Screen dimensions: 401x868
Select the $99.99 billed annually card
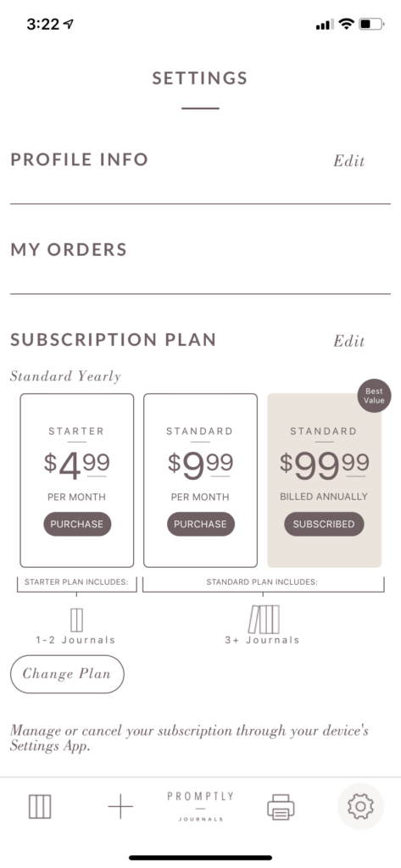click(x=325, y=481)
